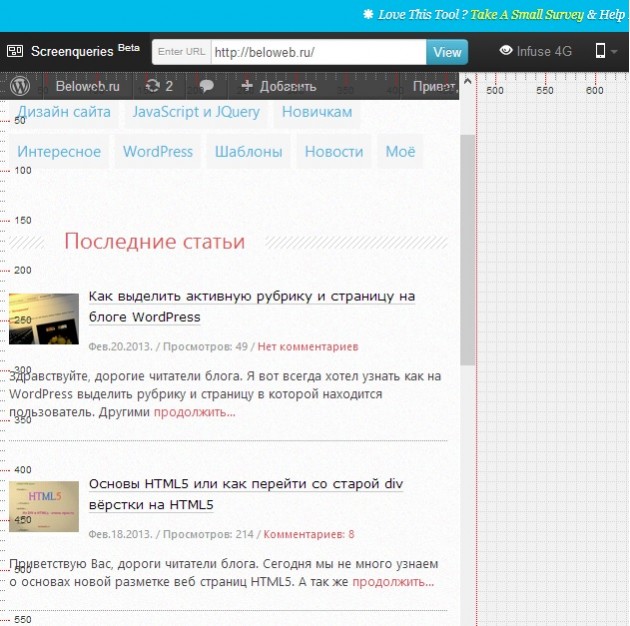
Task: Select the Дизайн сайта category tab
Action: (64, 112)
